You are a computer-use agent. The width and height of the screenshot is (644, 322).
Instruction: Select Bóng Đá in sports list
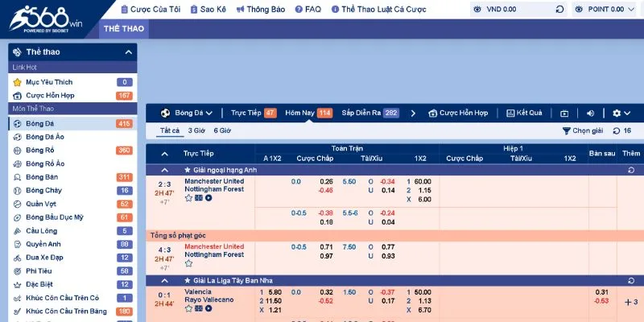(x=72, y=124)
